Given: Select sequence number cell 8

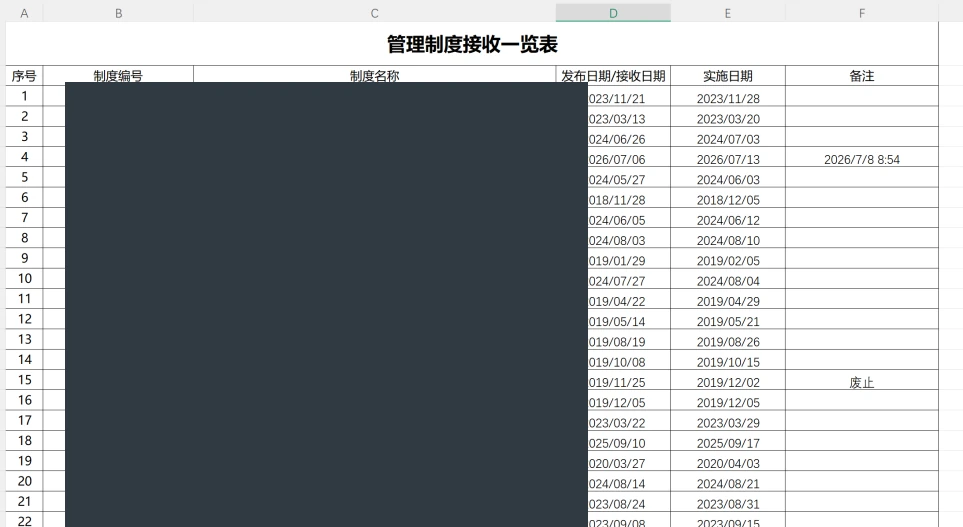Looking at the screenshot, I should point(24,238).
